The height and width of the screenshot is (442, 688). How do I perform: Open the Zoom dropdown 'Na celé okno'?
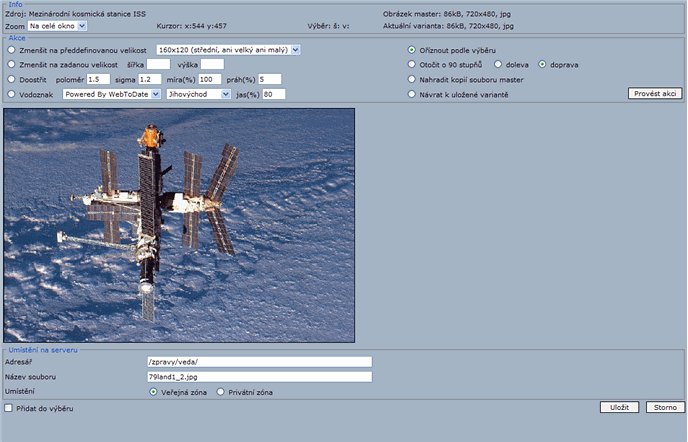pyautogui.click(x=57, y=26)
